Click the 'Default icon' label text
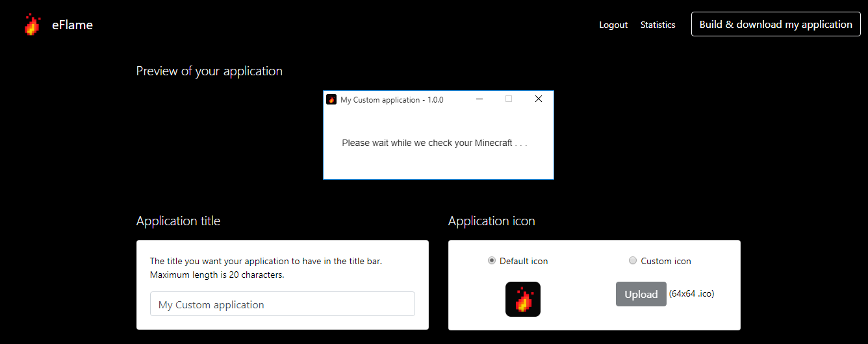 point(524,261)
